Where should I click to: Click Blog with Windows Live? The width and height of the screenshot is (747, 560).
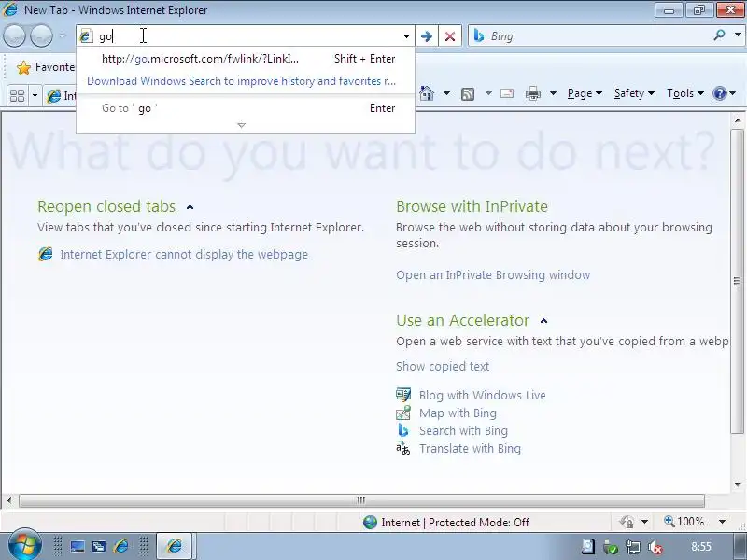coord(482,395)
